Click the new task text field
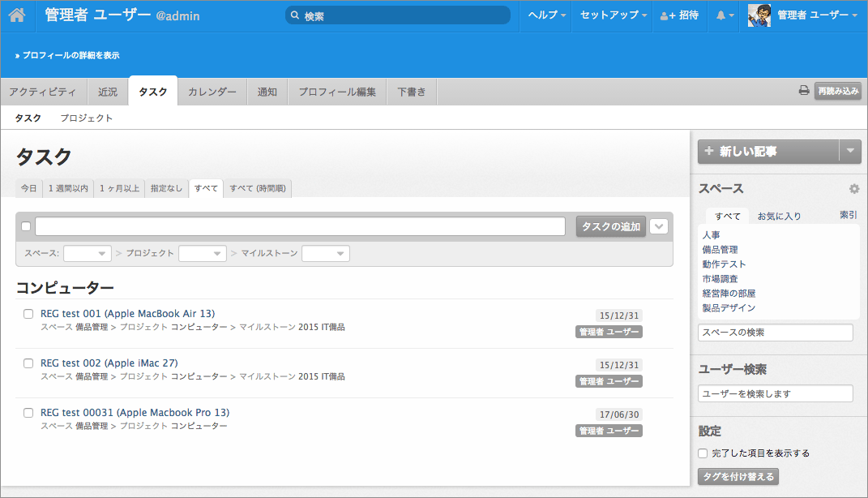The height and width of the screenshot is (498, 868). tap(300, 226)
